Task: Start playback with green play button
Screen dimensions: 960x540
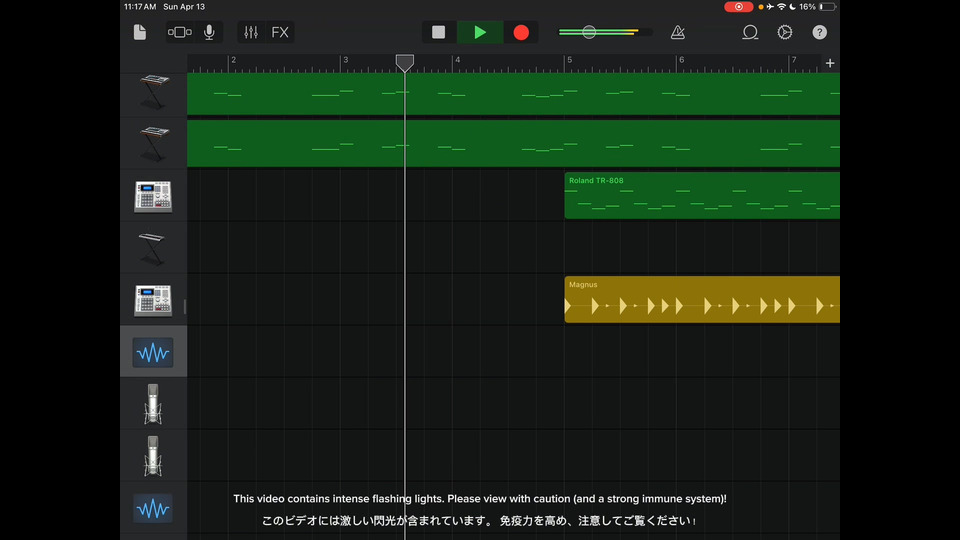Action: point(480,32)
